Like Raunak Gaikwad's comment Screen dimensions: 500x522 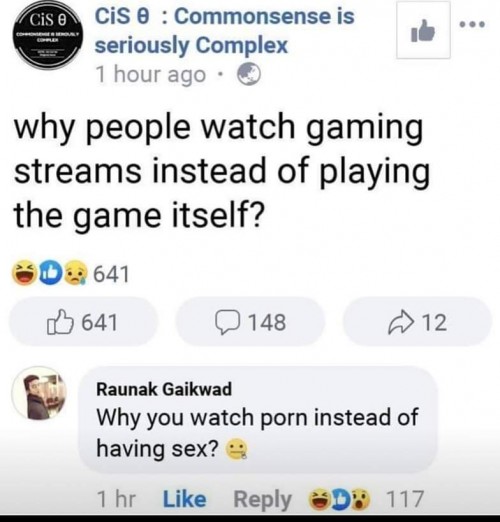tap(184, 500)
